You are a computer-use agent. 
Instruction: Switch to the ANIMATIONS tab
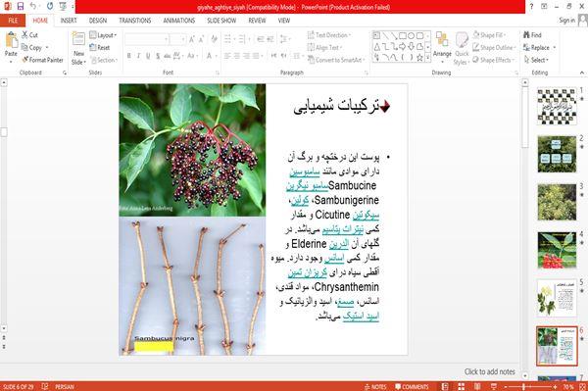pyautogui.click(x=179, y=21)
